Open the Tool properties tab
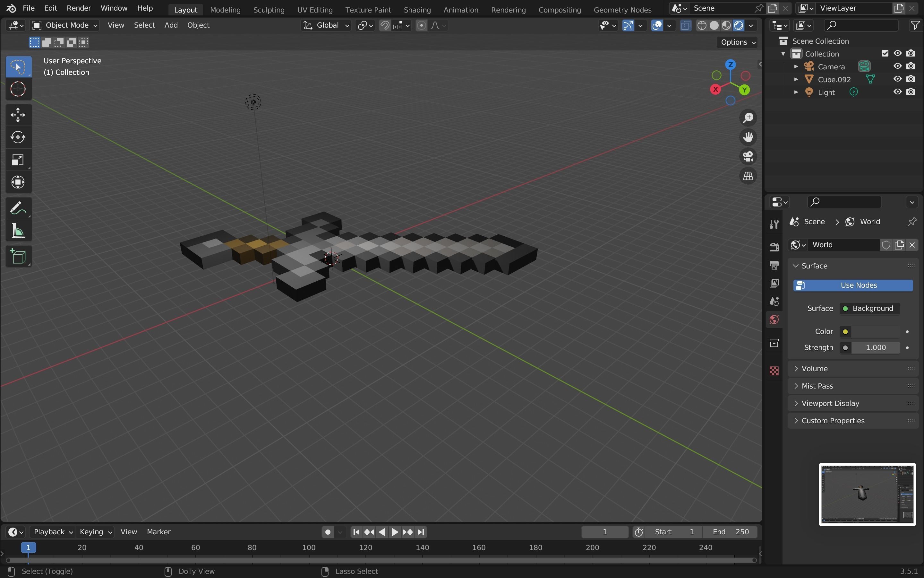The width and height of the screenshot is (924, 578). [x=774, y=224]
